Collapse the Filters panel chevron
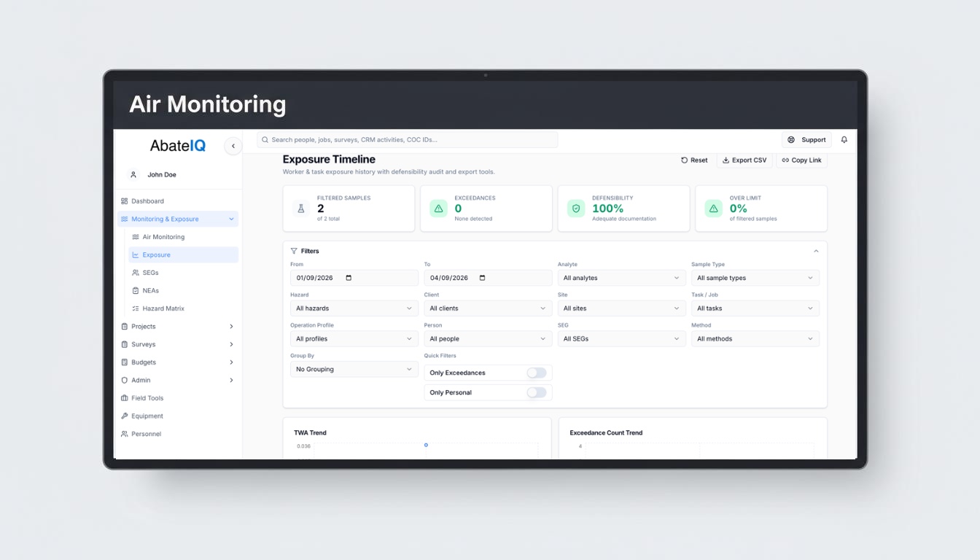 tap(816, 251)
